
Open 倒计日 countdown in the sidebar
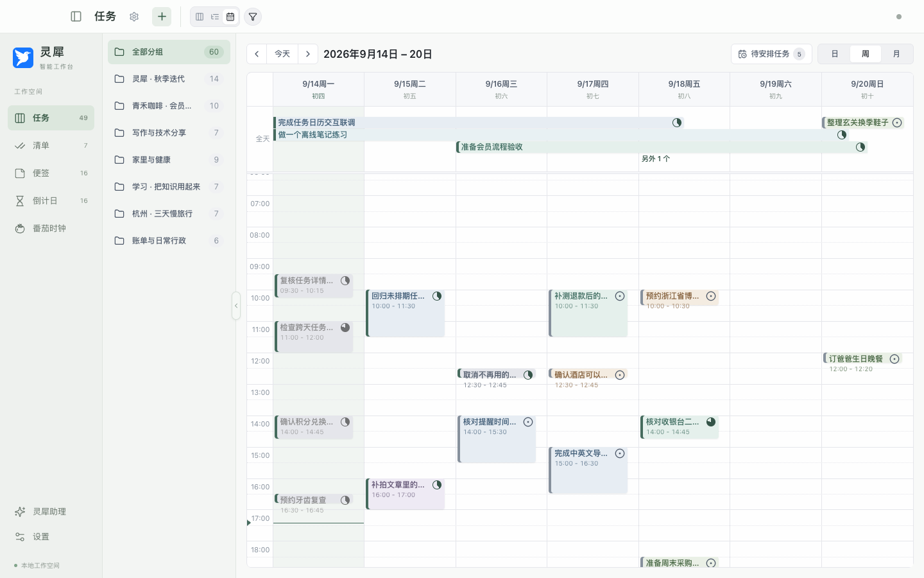51,201
